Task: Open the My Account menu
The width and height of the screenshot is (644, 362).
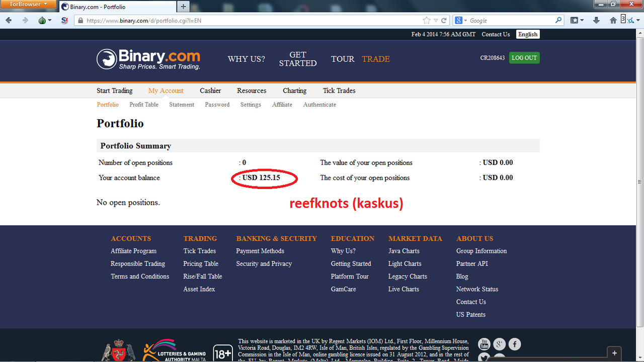Action: [166, 90]
